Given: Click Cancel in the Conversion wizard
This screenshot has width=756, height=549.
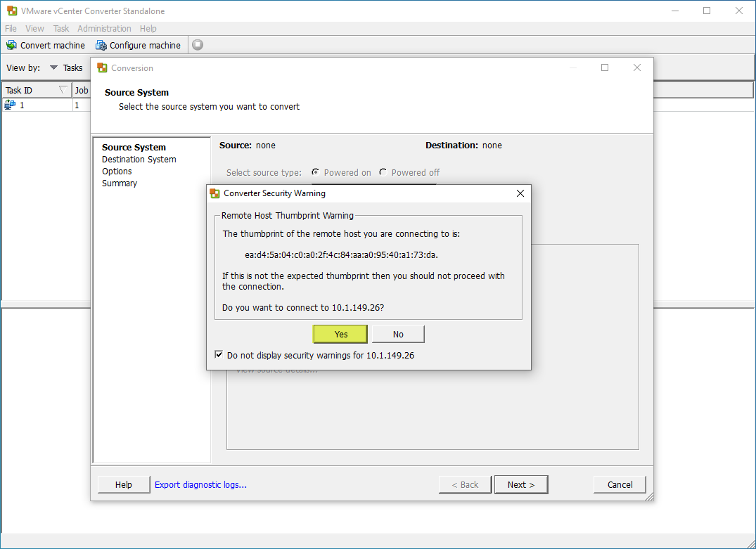Looking at the screenshot, I should tap(620, 484).
